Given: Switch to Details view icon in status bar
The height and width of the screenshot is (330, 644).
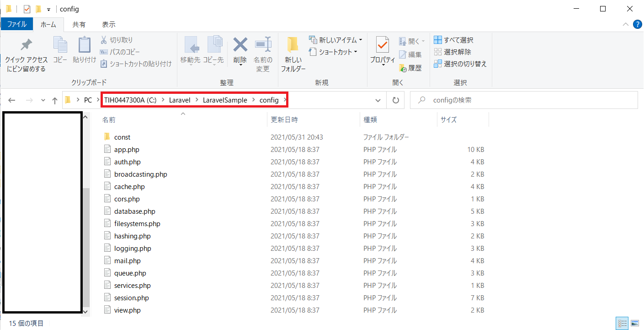Looking at the screenshot, I should click(x=623, y=324).
